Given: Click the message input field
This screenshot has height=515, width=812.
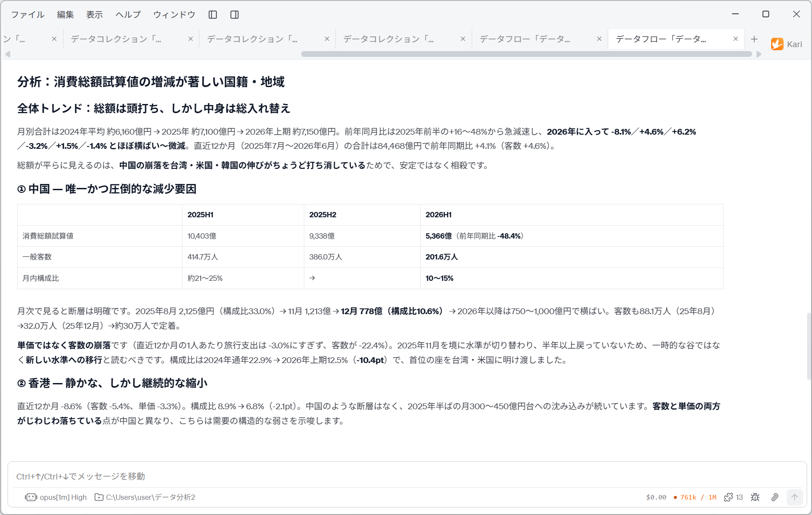Looking at the screenshot, I should [407, 476].
